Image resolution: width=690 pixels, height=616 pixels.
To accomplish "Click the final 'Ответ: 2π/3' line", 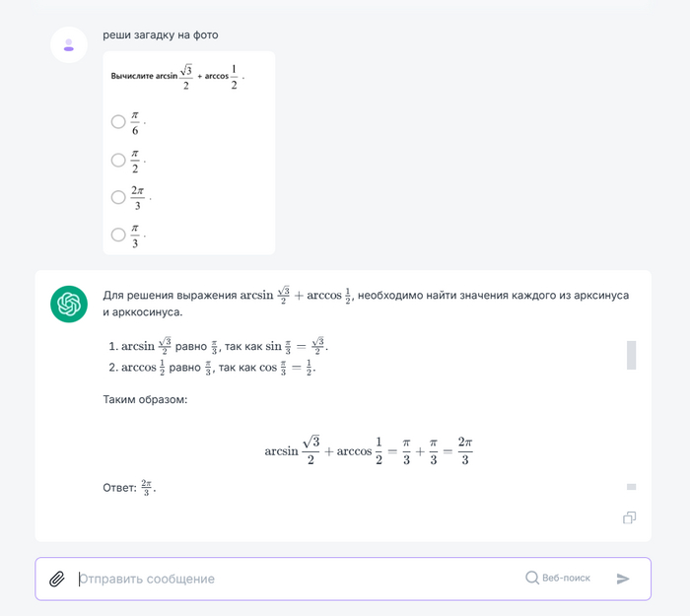I will click(129, 487).
